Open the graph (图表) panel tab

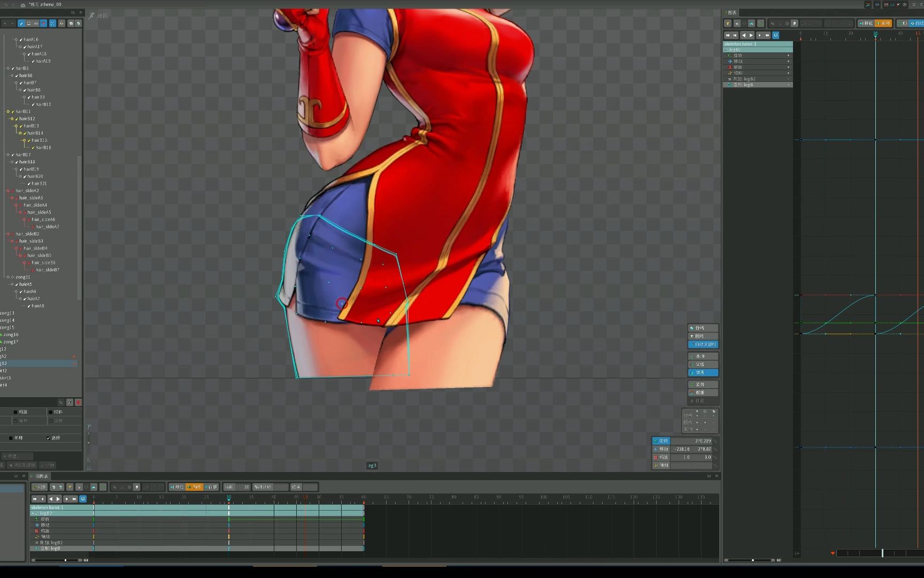[x=731, y=13]
